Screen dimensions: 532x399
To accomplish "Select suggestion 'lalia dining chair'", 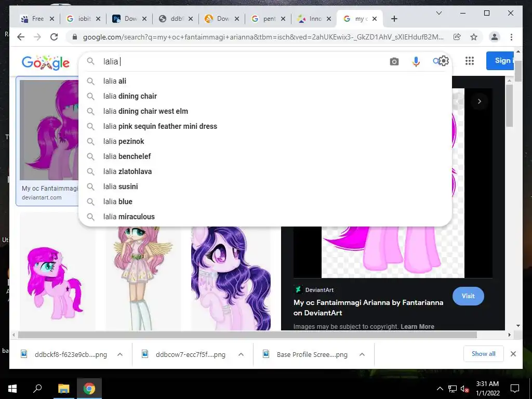I will pyautogui.click(x=265, y=96).
